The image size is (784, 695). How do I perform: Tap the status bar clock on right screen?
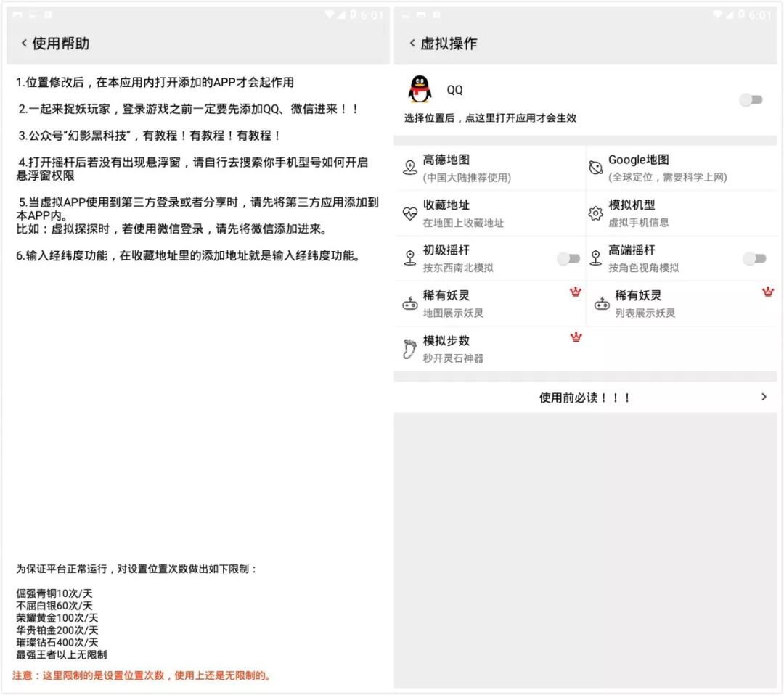[760, 15]
